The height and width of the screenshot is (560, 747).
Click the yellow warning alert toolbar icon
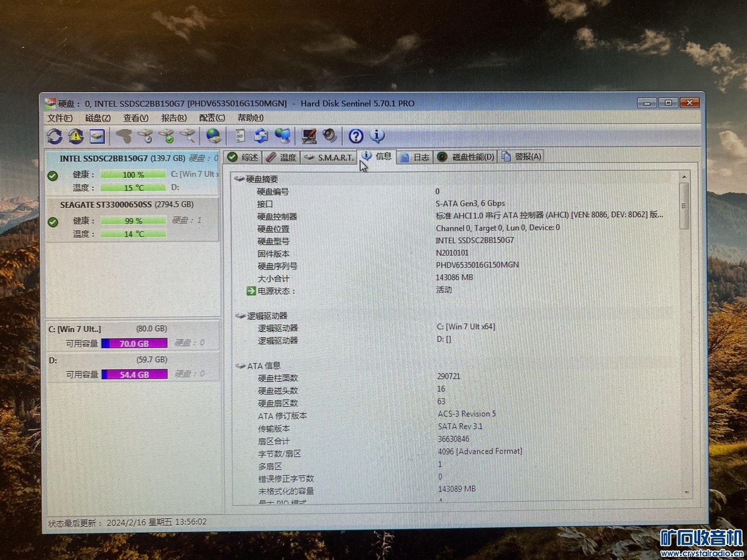coord(76,136)
